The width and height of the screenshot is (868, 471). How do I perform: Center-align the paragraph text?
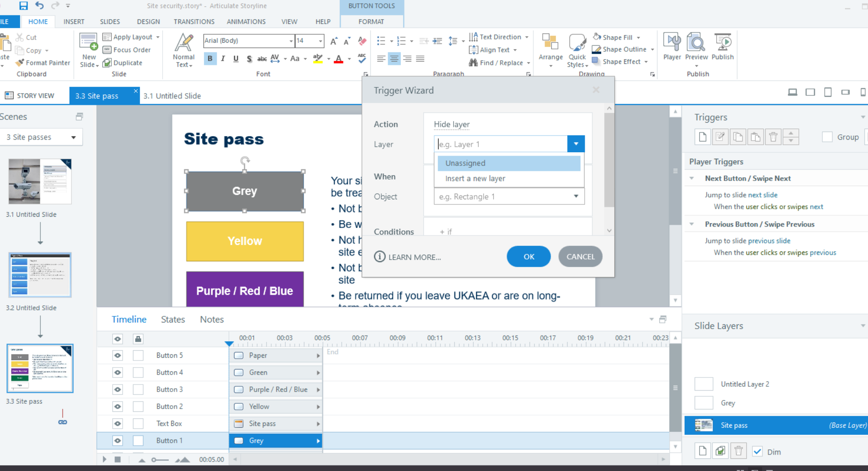coord(394,59)
